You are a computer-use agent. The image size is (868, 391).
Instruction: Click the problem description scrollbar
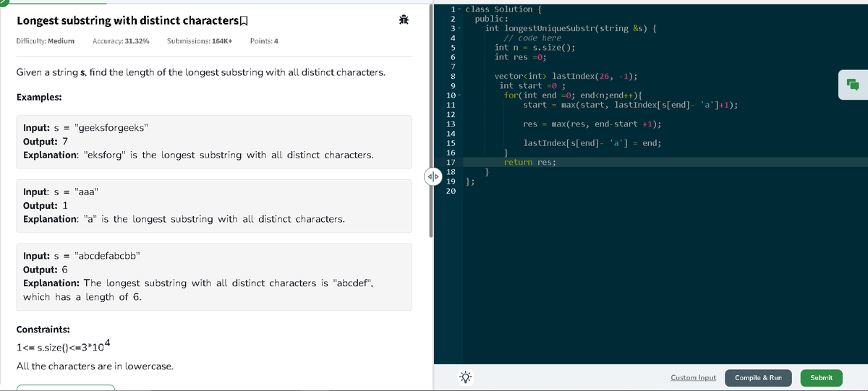[x=431, y=119]
